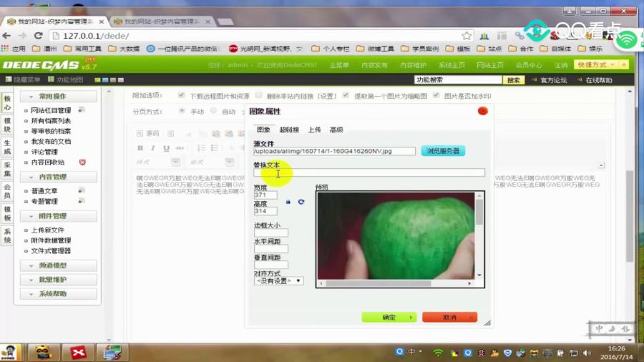Click the green 确定 button
The height and width of the screenshot is (362, 644).
click(389, 317)
